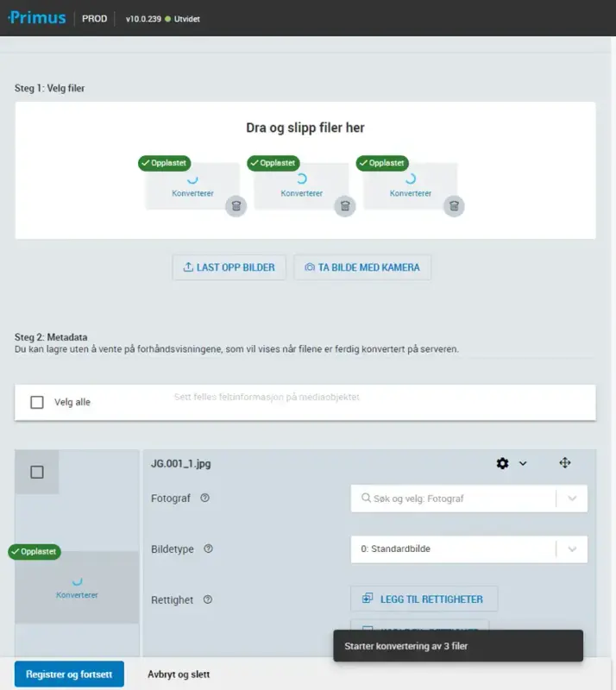Click Registrer og fortsett

click(x=69, y=674)
